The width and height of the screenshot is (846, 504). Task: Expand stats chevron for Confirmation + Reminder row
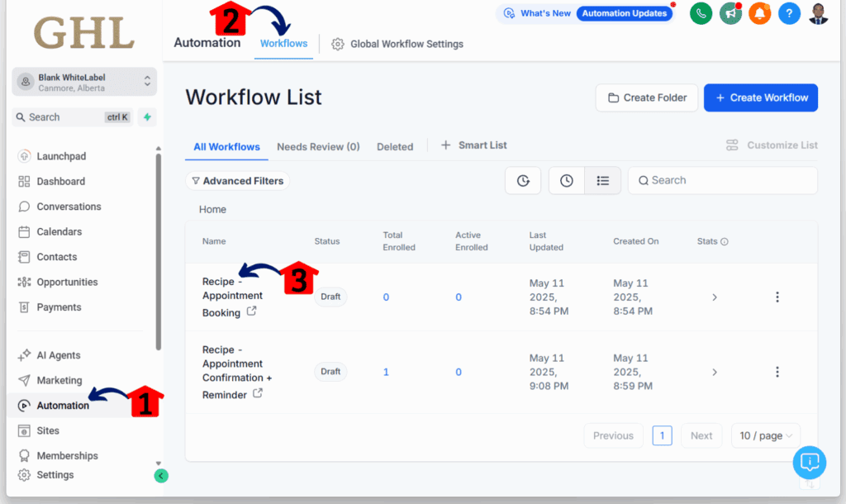715,373
